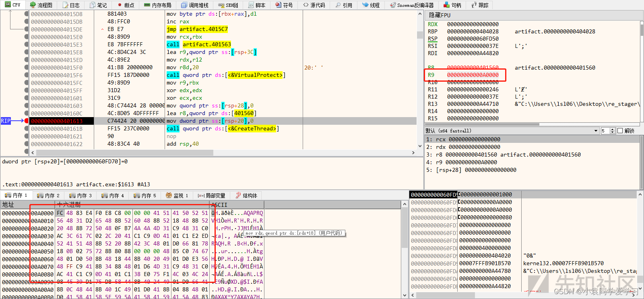Click info line 'dword ptr [rsp+20]=[000000000060FD70]=0'
Image resolution: width=644 pixels, height=299 pixels.
point(65,161)
